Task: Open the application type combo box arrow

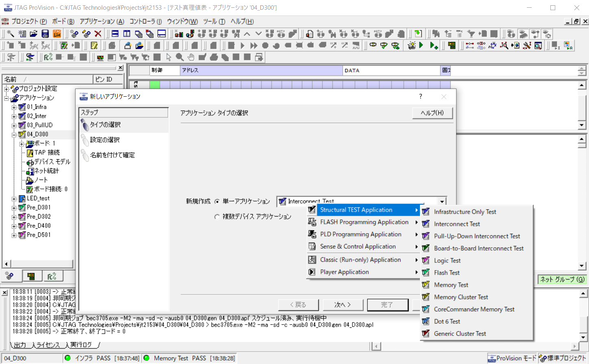Action: (x=442, y=201)
